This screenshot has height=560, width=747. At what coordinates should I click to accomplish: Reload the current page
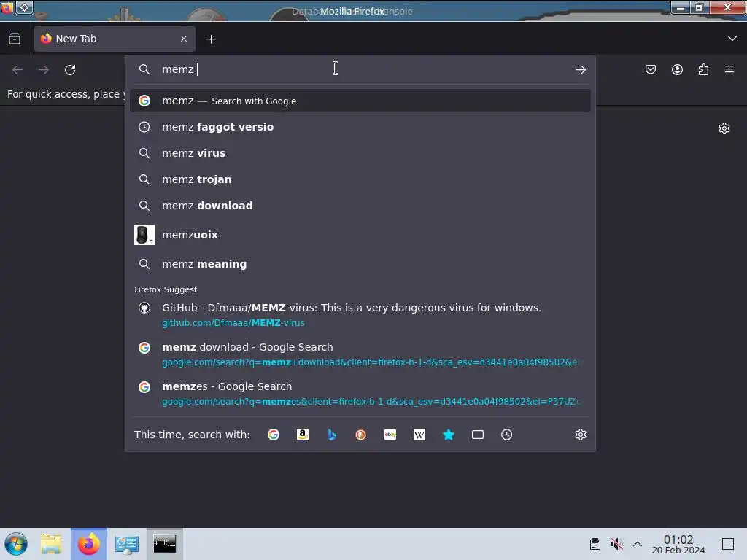pos(70,69)
